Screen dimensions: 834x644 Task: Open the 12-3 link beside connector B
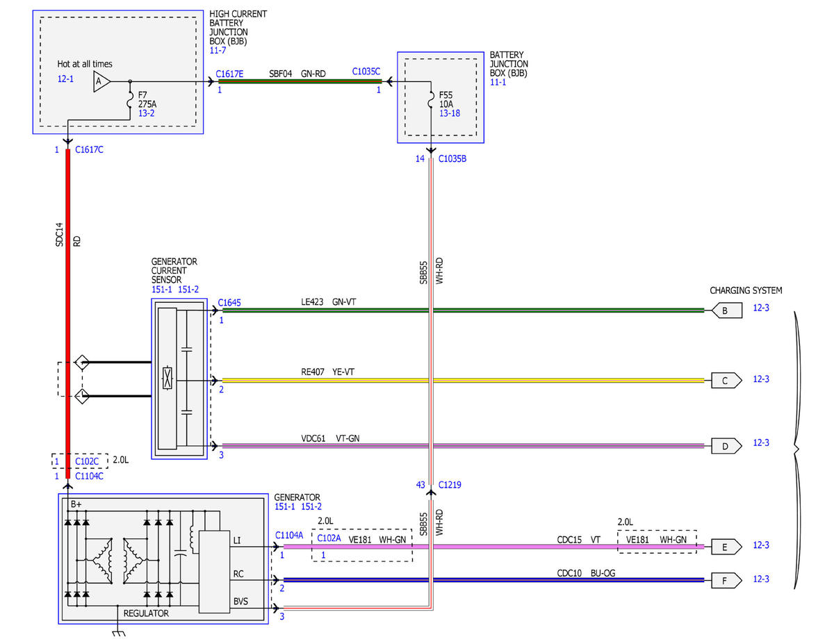pyautogui.click(x=762, y=308)
